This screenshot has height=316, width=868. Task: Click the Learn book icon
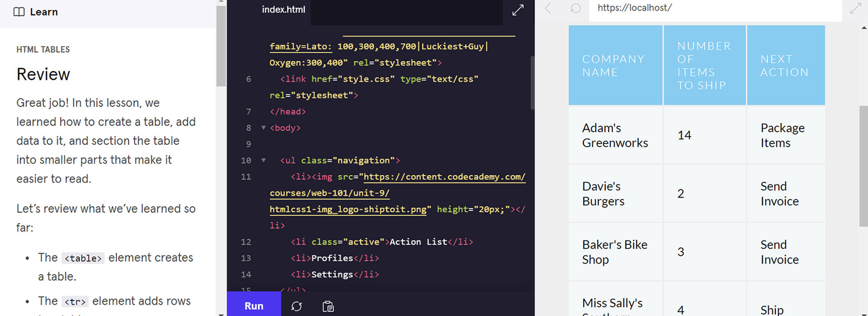(x=19, y=12)
